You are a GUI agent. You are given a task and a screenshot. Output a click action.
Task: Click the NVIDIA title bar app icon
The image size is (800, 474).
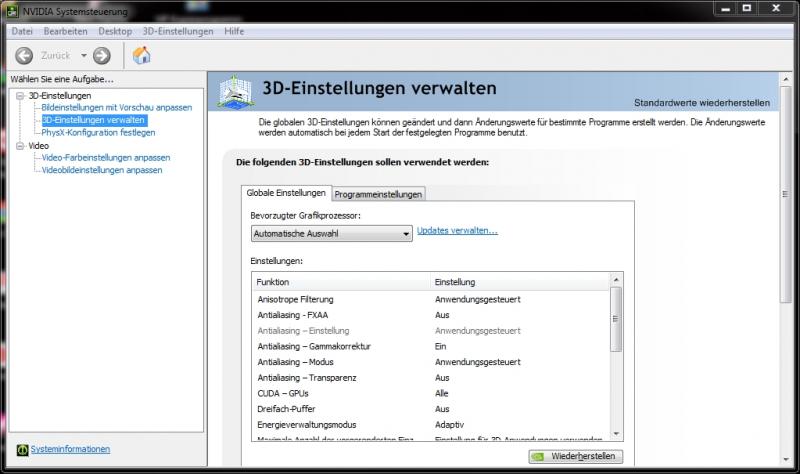pos(13,11)
